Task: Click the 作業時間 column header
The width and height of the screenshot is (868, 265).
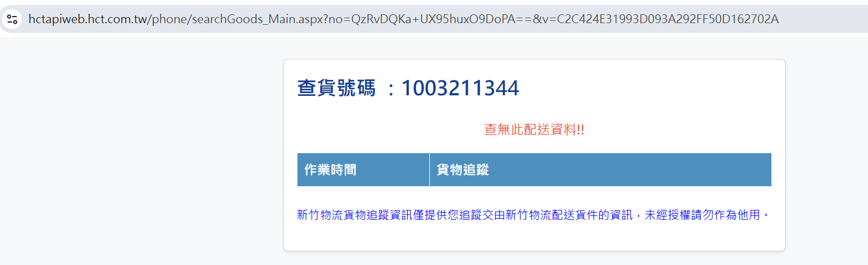Action: pos(330,170)
